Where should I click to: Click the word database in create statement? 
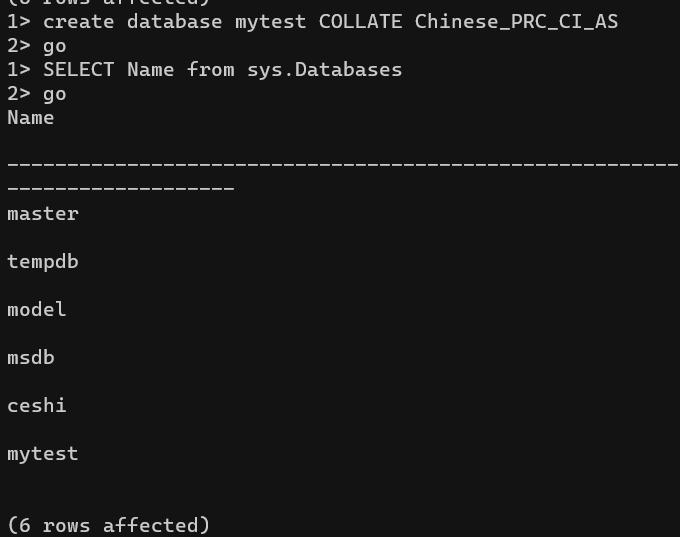(174, 22)
